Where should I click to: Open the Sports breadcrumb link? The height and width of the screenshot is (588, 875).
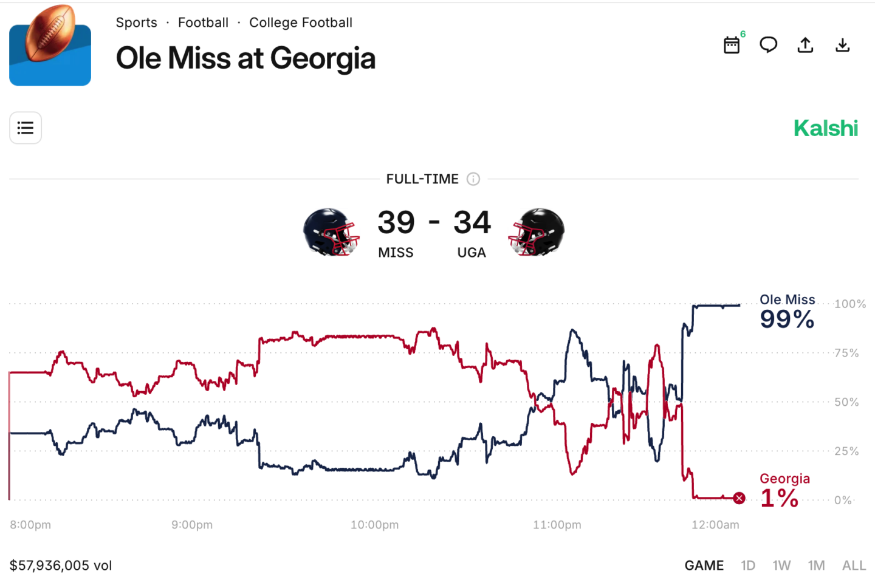point(136,23)
